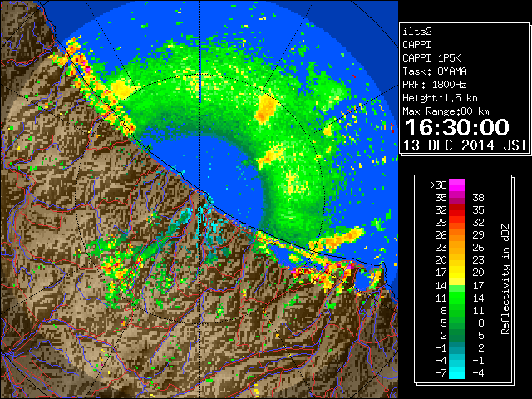Image resolution: width=532 pixels, height=399 pixels.
Task: Select the '---' legend upper-bound label
Action: point(475,185)
